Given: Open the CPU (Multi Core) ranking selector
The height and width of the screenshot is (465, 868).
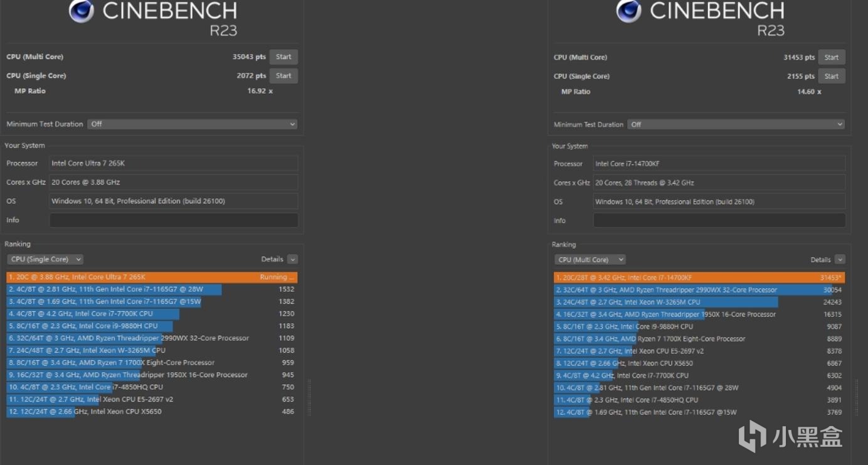Looking at the screenshot, I should coord(590,260).
